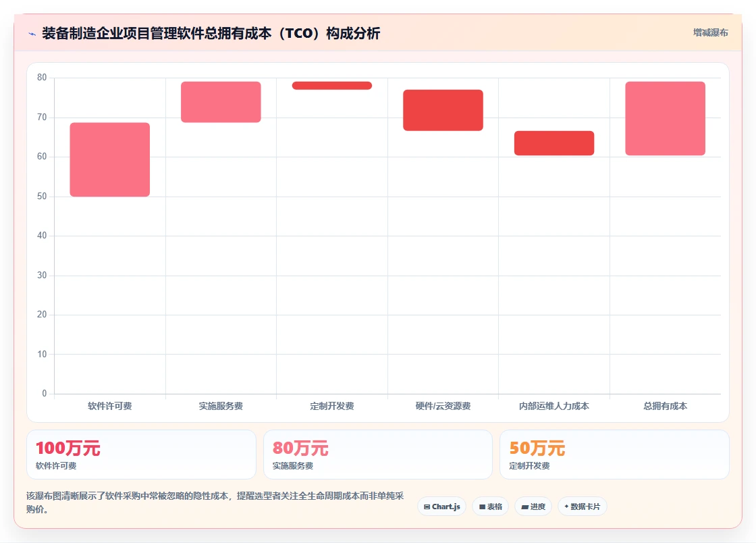Select the 软件许可费 waterfall bar

[110, 159]
